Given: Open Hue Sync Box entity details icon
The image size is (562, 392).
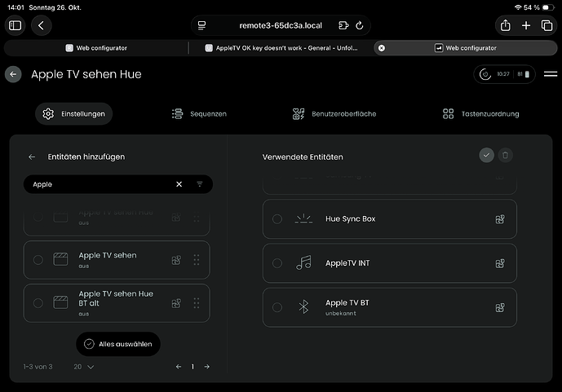Looking at the screenshot, I should pyautogui.click(x=500, y=219).
